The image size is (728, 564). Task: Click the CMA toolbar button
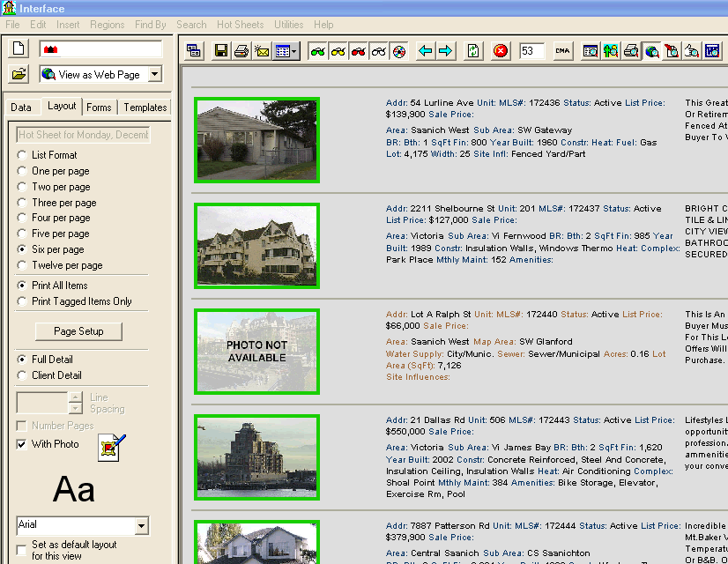(562, 51)
